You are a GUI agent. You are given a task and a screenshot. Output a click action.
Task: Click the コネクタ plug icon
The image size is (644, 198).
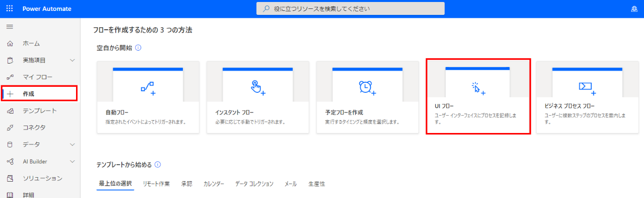click(x=9, y=128)
